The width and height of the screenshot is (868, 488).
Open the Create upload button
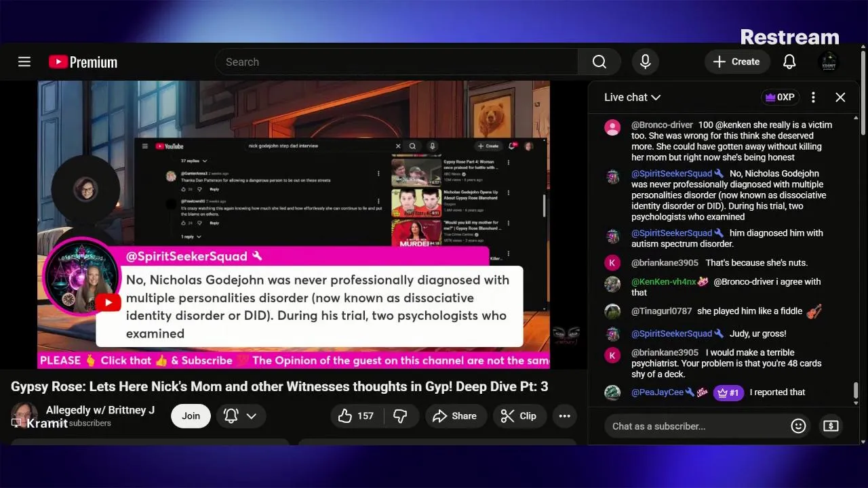(736, 62)
